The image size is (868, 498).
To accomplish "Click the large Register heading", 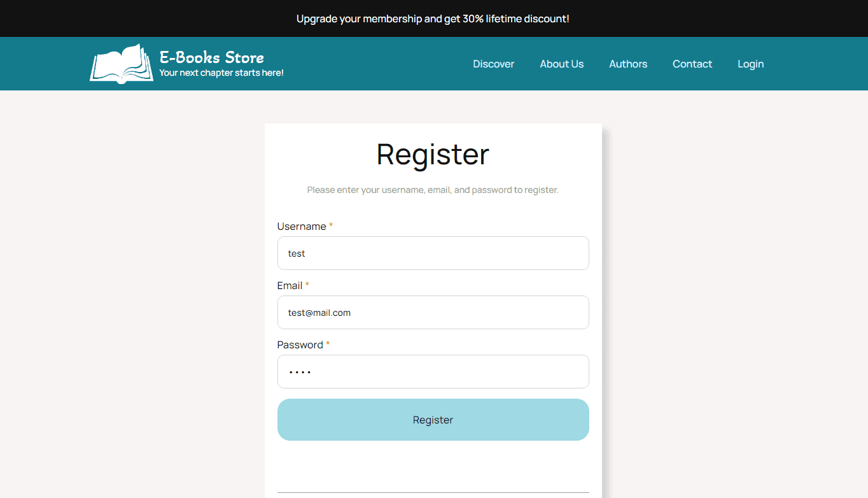I will [x=433, y=155].
